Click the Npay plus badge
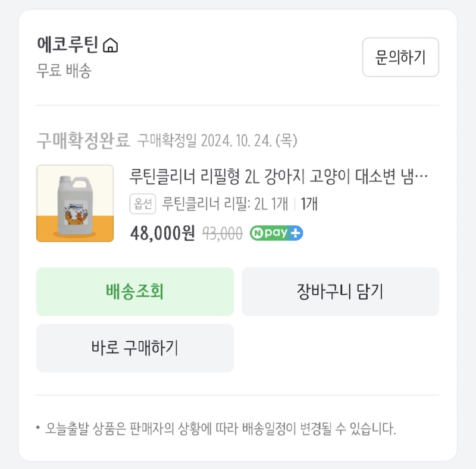This screenshot has width=476, height=469. coord(276,233)
